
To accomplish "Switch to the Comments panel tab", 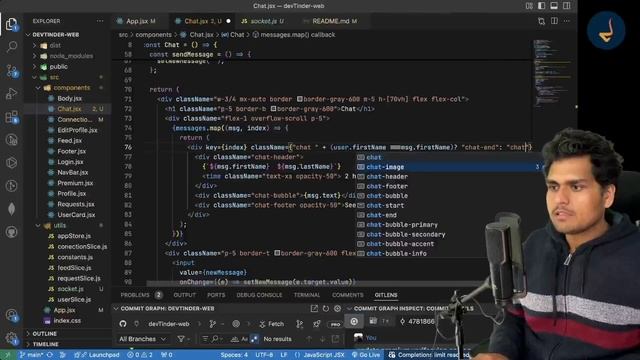I will [x=347, y=295].
